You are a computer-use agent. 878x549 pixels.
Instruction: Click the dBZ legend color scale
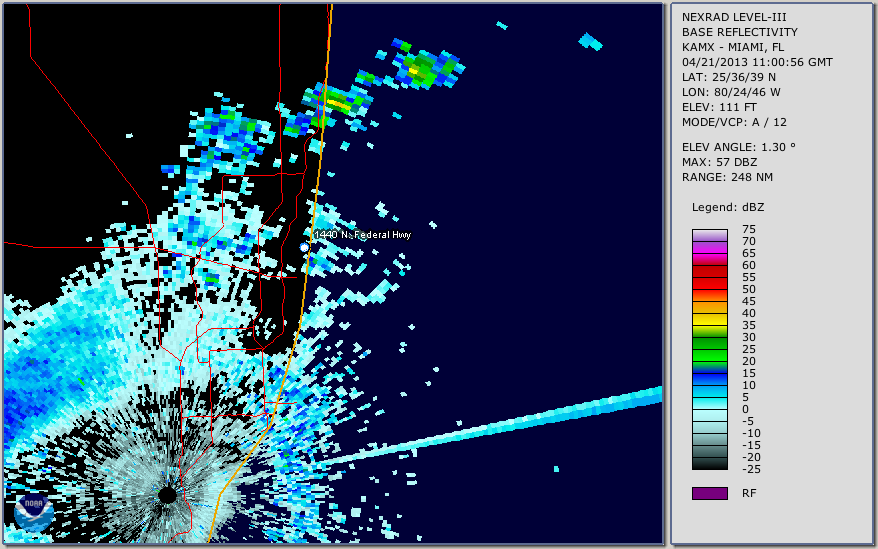coord(709,349)
